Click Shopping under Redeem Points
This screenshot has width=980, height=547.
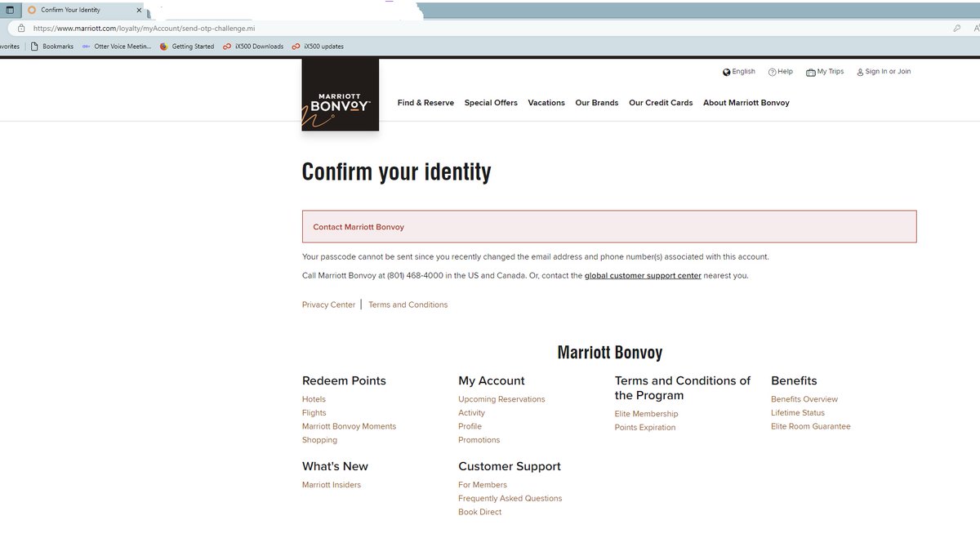tap(319, 440)
